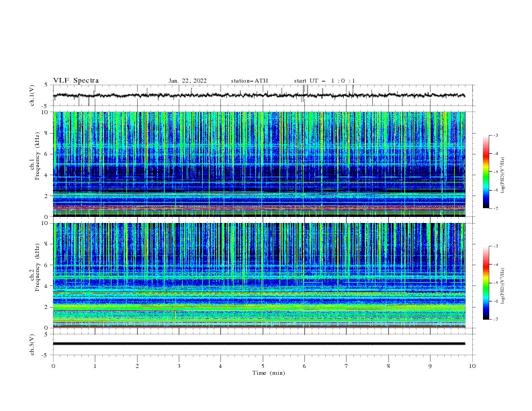
Task: Click inside the ch.1 spectrogram panel
Action: (x=259, y=164)
